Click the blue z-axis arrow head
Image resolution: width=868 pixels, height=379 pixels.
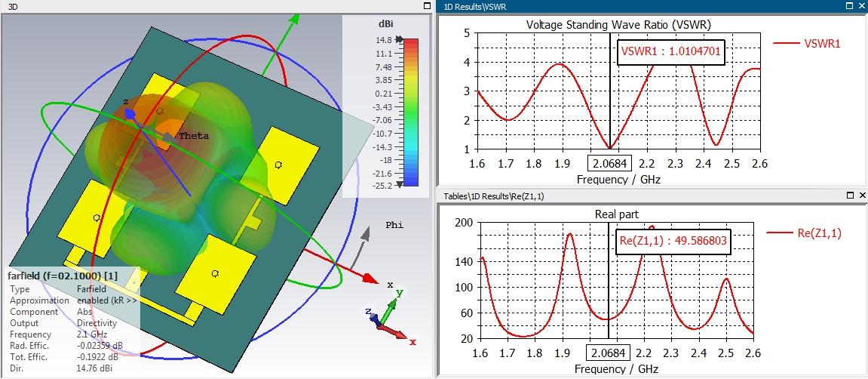[x=130, y=114]
